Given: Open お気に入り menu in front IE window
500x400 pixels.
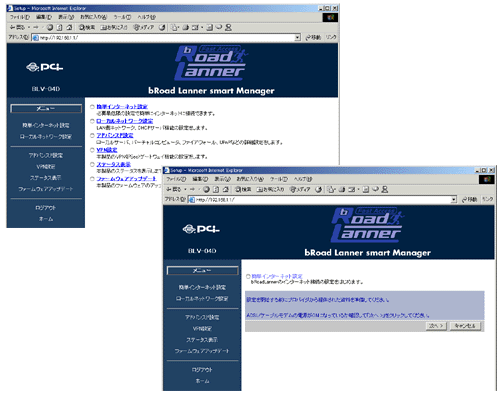Looking at the screenshot, I should [x=250, y=179].
